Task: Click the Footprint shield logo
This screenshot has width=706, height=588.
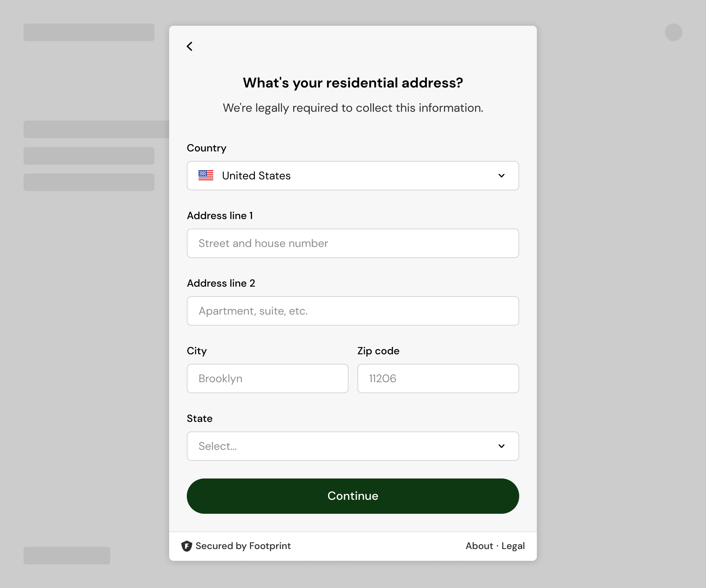Action: coord(187,546)
